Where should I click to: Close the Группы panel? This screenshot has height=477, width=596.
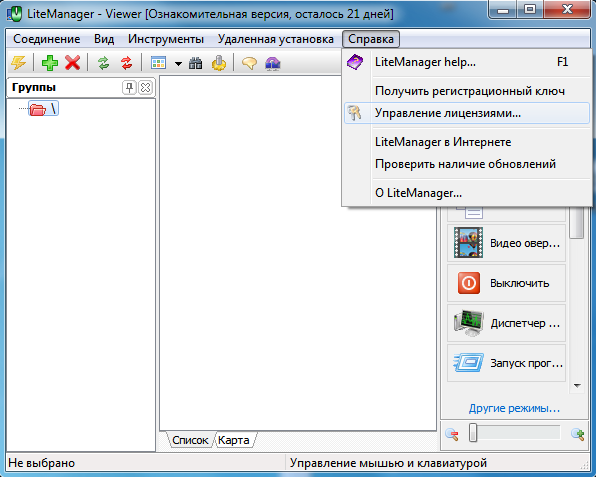[x=145, y=87]
